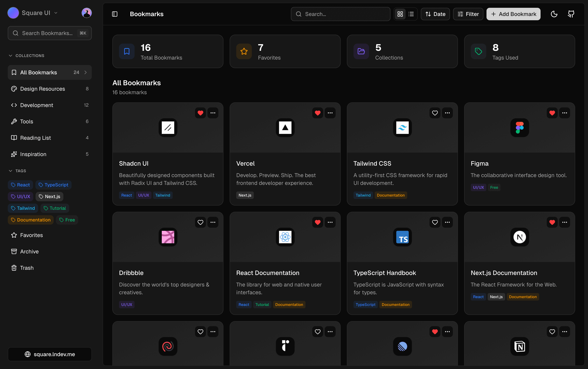Image resolution: width=588 pixels, height=369 pixels.
Task: Open the dark mode toggle icon
Action: tap(554, 14)
